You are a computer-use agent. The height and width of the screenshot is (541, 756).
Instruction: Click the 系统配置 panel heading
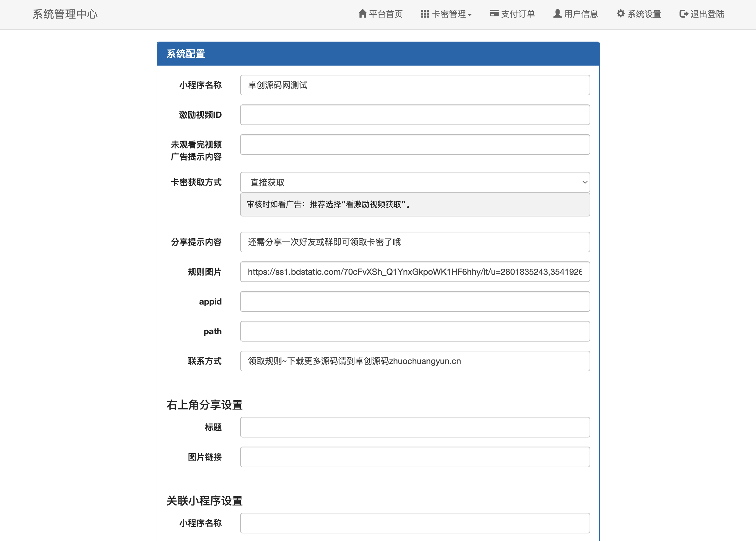(x=186, y=54)
